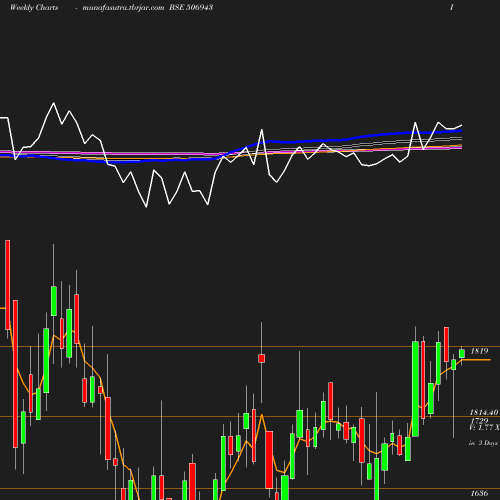Select the "BSE 506943" symbol label

click(191, 7)
